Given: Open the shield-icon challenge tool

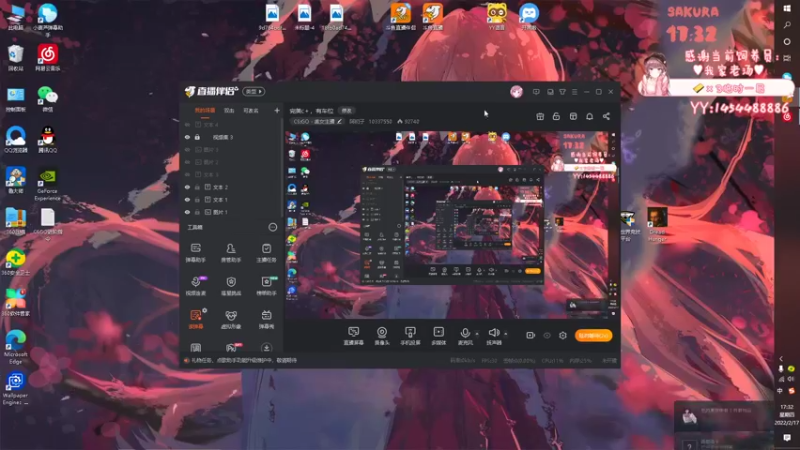Looking at the screenshot, I should 231,286.
